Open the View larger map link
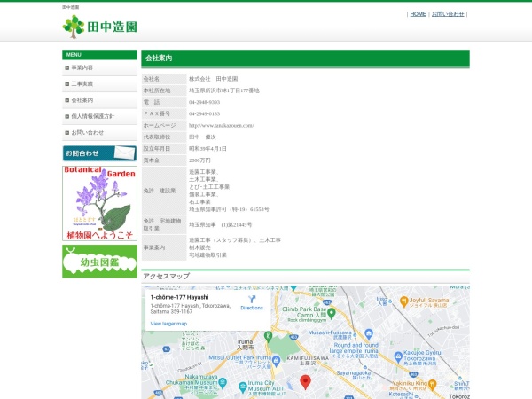The height and width of the screenshot is (399, 532). [168, 324]
